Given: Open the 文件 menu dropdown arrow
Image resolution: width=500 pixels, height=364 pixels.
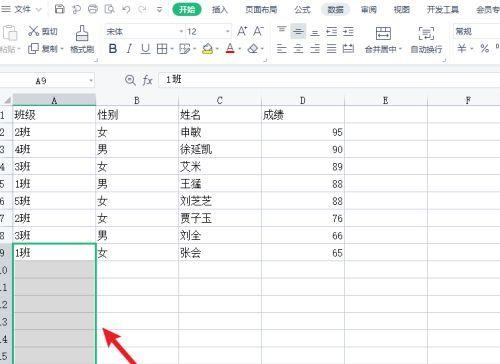Looking at the screenshot, I should point(38,9).
